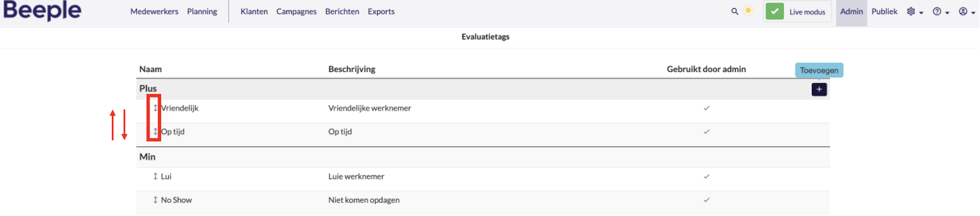Toggle admin checkmark for Vriendelijk
Image resolution: width=980 pixels, height=216 pixels.
(706, 108)
